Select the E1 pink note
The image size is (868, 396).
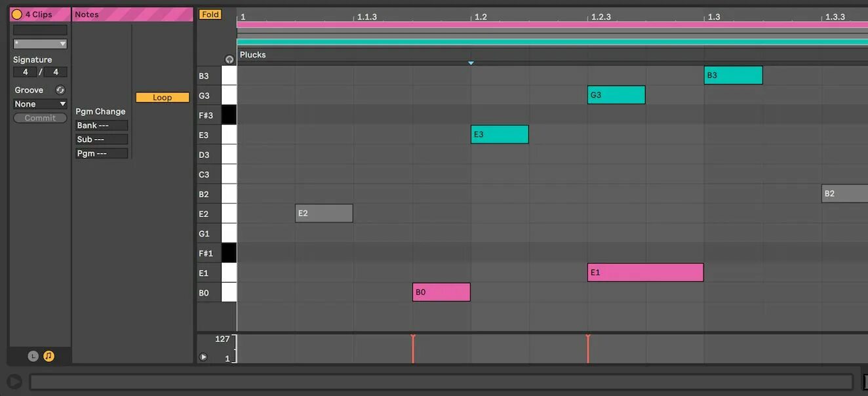(645, 272)
